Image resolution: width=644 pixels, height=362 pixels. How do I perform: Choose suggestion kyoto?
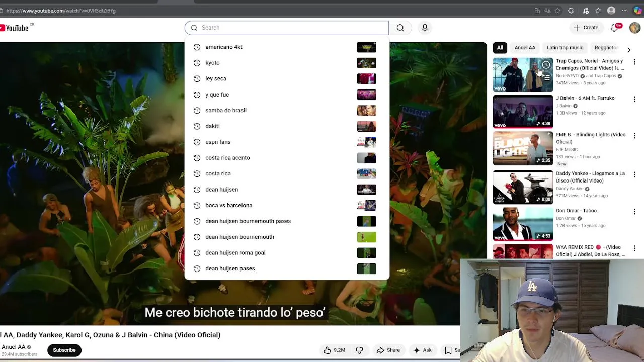point(287,63)
